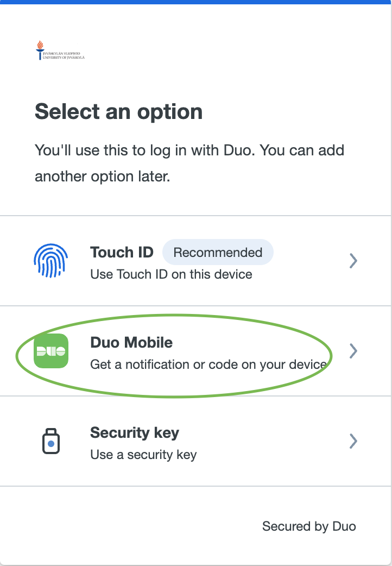Pick Security key as authentication method

(x=195, y=441)
